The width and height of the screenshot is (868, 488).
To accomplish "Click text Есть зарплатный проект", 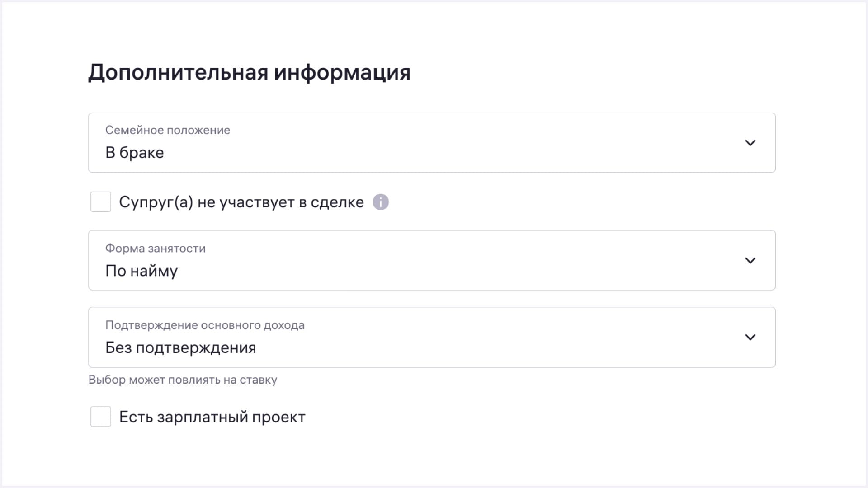I will (x=212, y=417).
